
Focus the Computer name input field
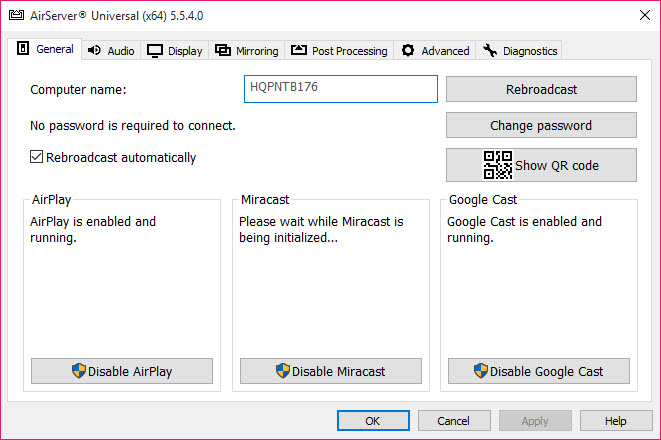[341, 89]
